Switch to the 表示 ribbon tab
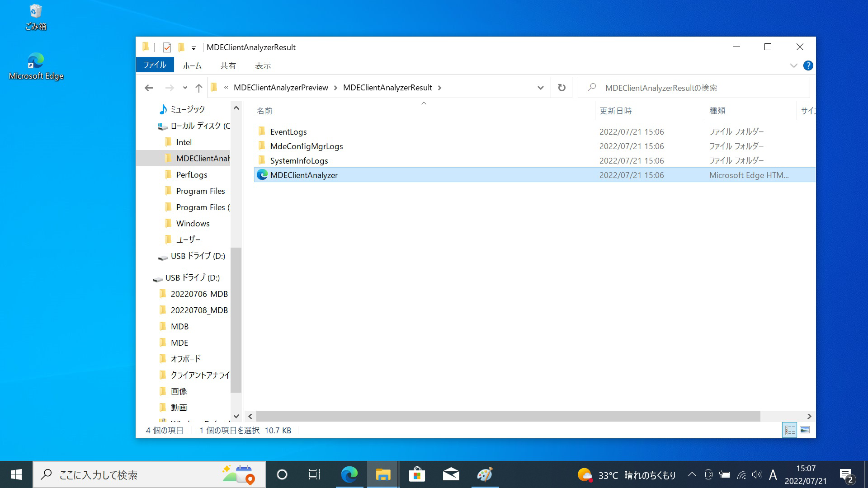Screen dimensions: 868x488 tap(263, 66)
